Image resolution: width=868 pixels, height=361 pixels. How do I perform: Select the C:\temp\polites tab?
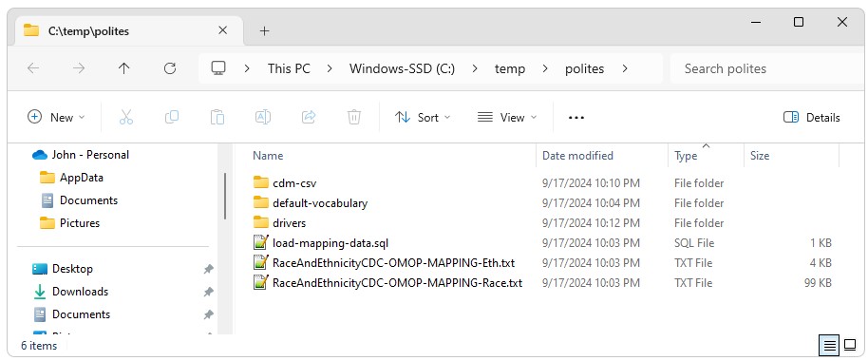point(129,31)
